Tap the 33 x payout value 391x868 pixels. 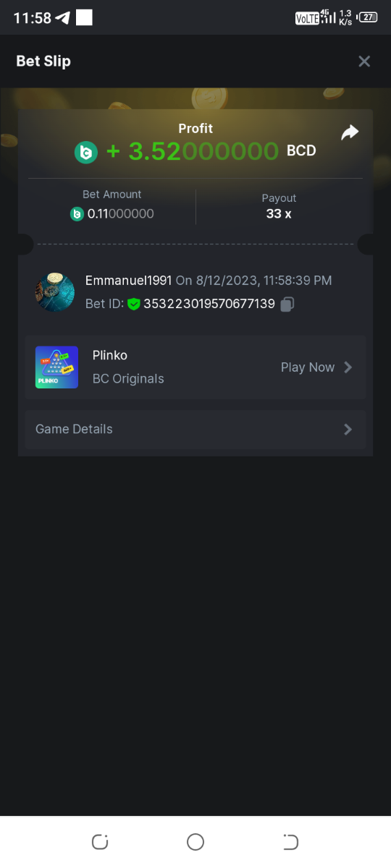279,214
